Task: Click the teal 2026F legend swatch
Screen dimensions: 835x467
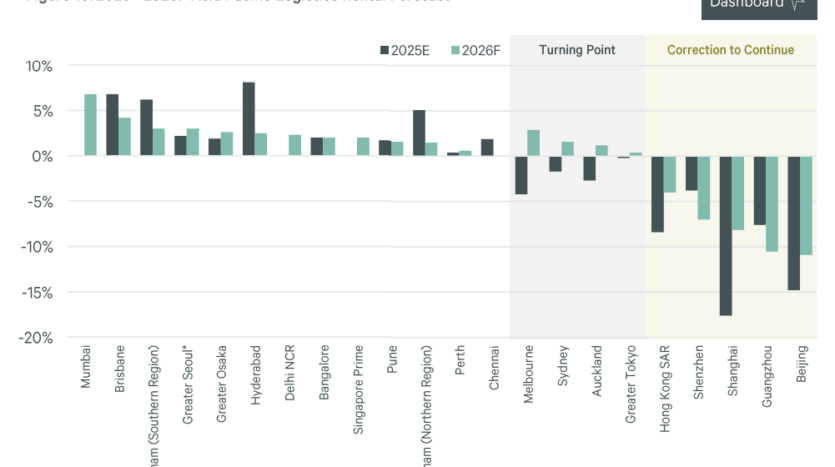Action: (x=456, y=50)
